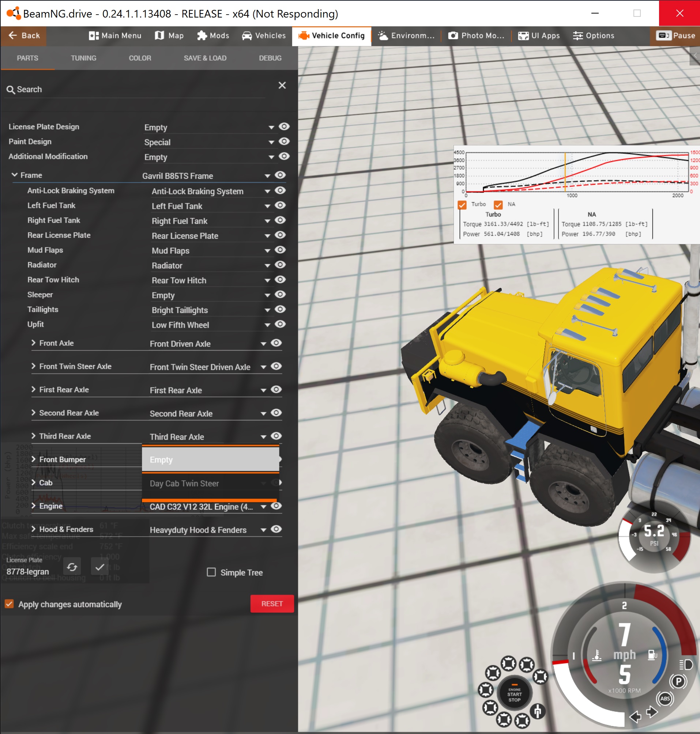Expand the Hood & Fenders section
Screen dimensions: 700x734
(x=33, y=529)
